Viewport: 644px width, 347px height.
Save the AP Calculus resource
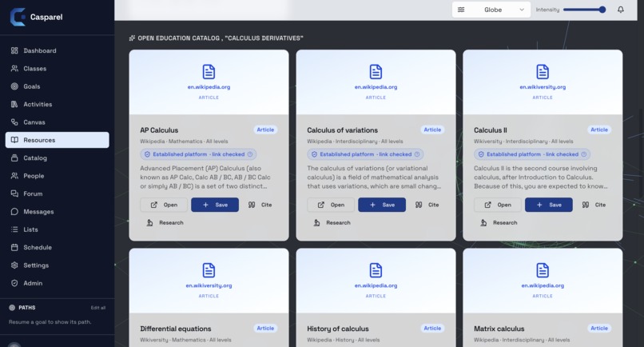[215, 205]
